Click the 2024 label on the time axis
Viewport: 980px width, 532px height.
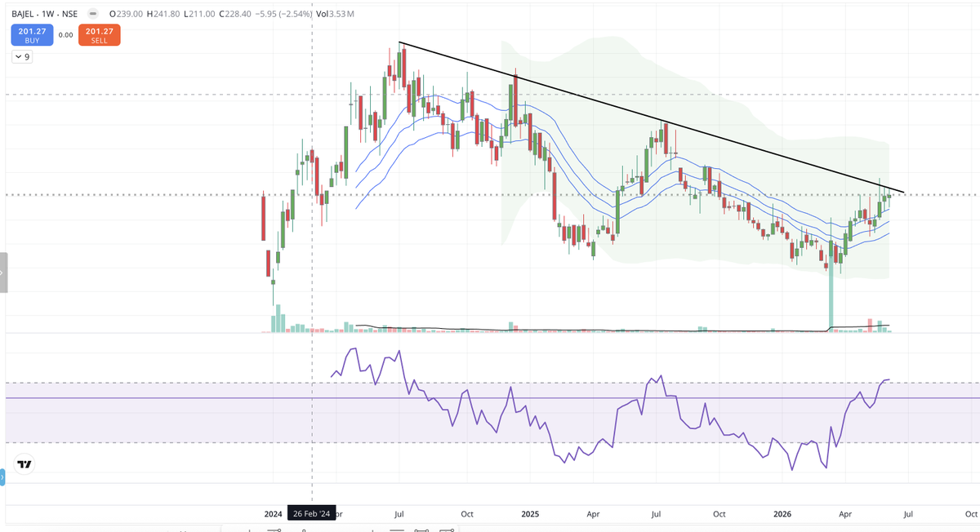pyautogui.click(x=274, y=514)
